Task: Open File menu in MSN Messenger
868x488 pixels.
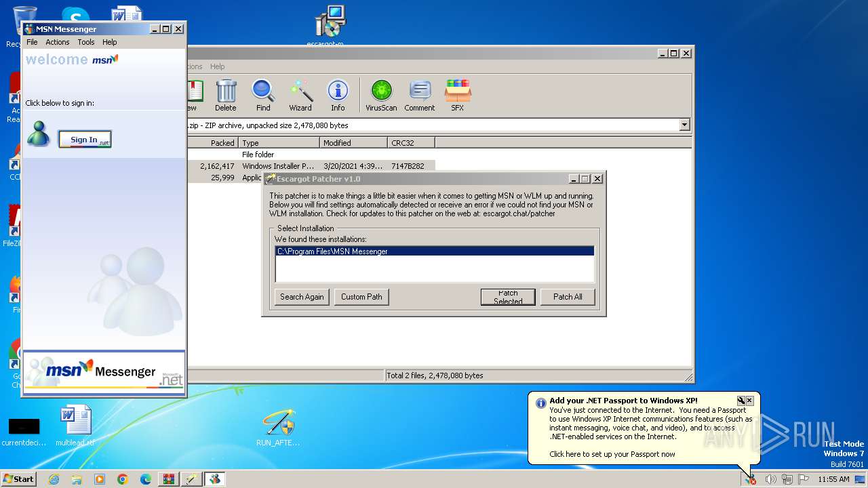Action: click(32, 42)
